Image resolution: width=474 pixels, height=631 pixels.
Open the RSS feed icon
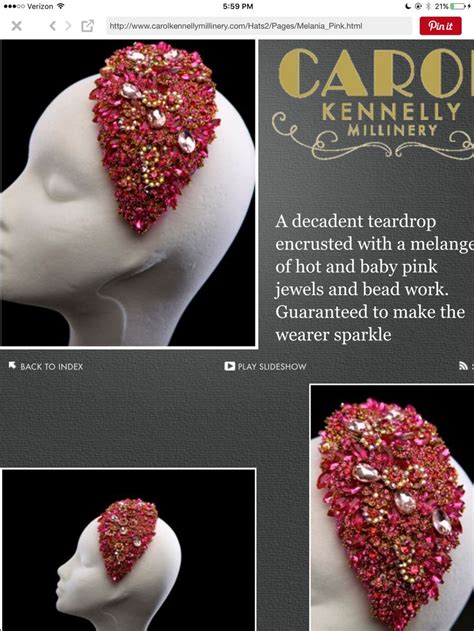click(x=463, y=366)
